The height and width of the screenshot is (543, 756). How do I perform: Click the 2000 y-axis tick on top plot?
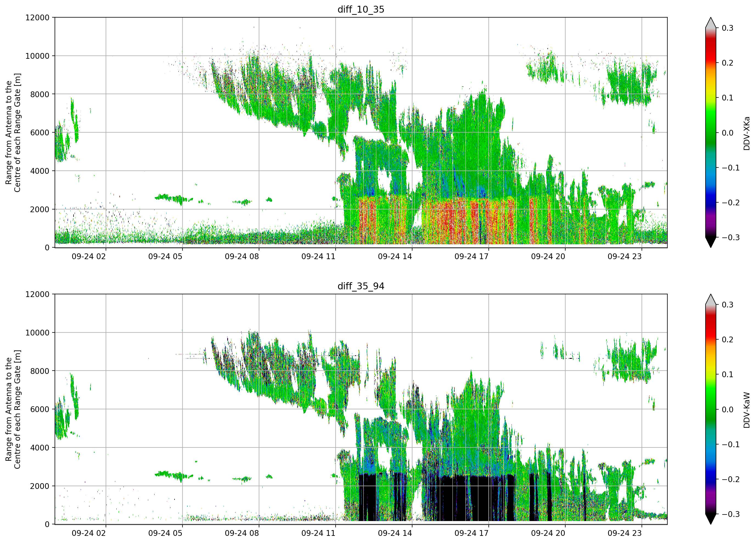tap(40, 209)
